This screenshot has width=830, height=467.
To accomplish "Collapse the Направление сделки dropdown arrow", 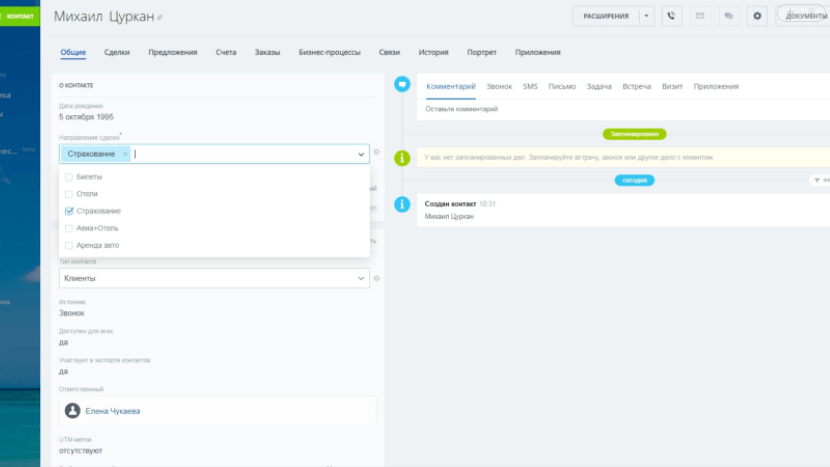I will click(360, 154).
